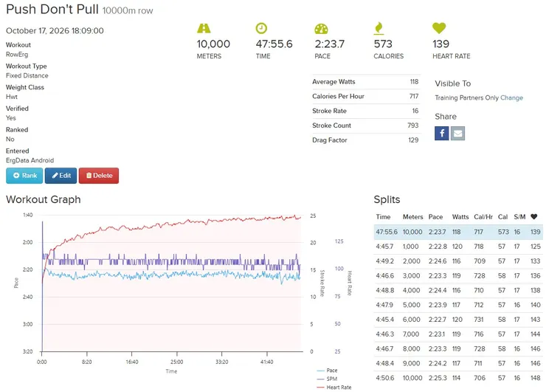
Task: Click the meters road icon
Action: (x=204, y=28)
